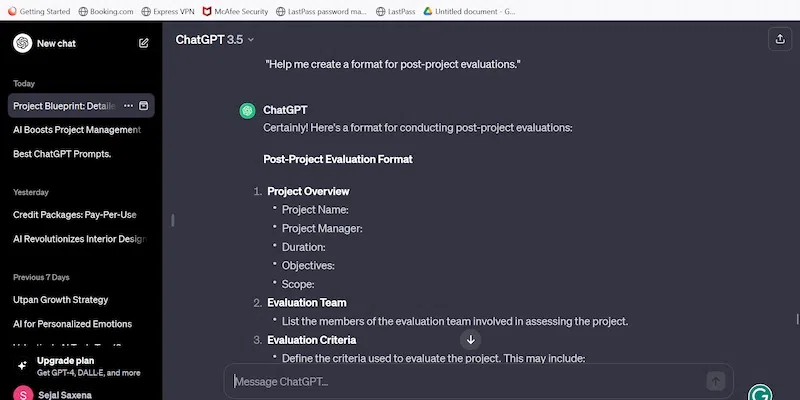Click the share chat icon
The image size is (800, 400).
(x=779, y=39)
